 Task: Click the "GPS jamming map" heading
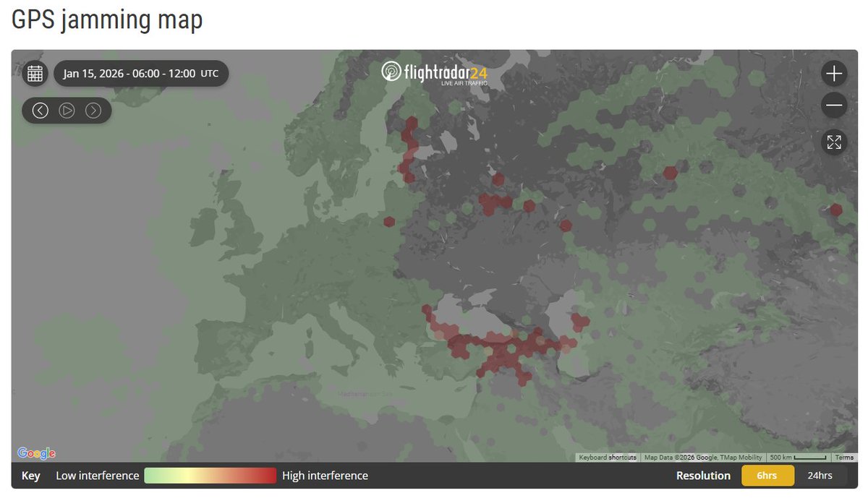(x=107, y=20)
